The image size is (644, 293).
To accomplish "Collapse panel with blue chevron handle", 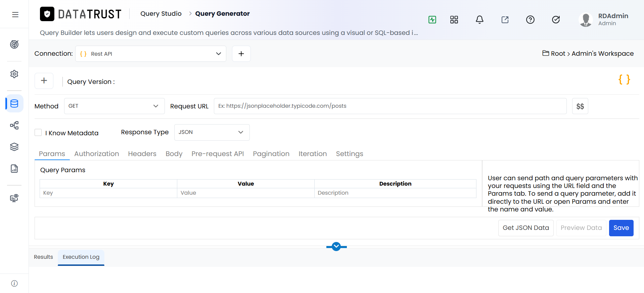I will tap(336, 247).
